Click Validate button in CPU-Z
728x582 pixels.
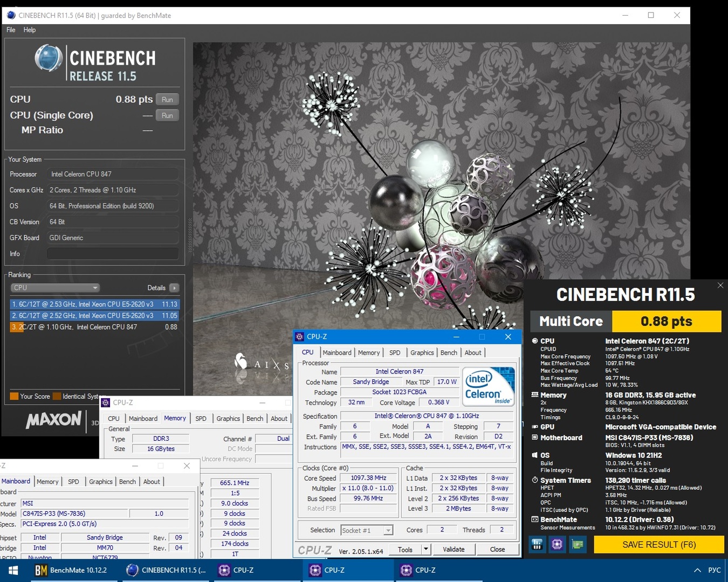pos(454,549)
